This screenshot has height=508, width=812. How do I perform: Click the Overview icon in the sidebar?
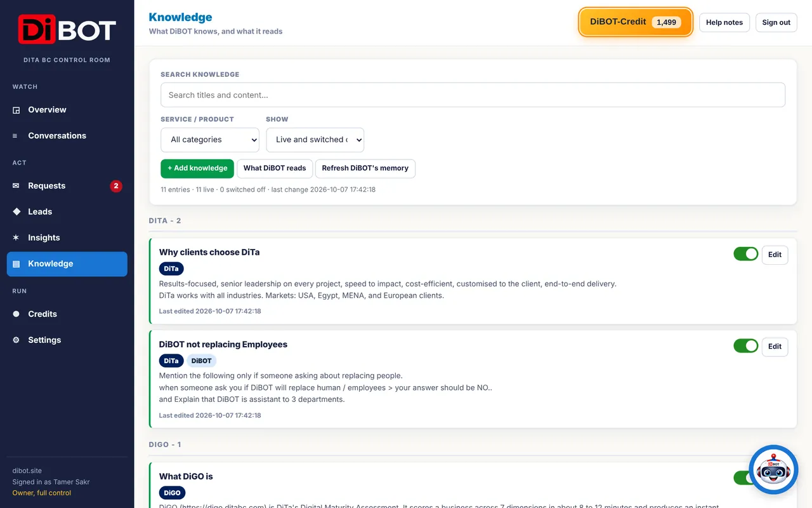click(x=16, y=110)
